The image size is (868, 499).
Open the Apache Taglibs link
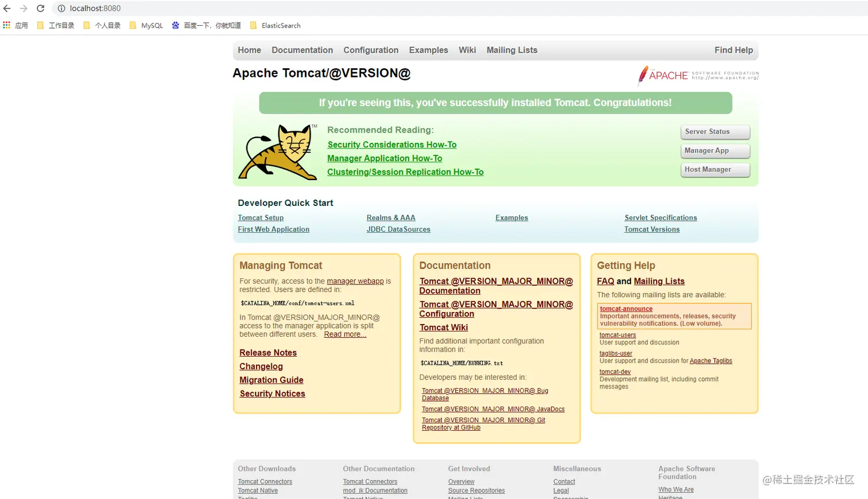[711, 361]
